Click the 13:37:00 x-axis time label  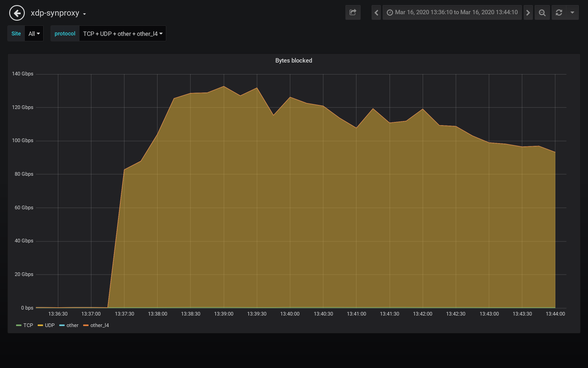point(91,314)
